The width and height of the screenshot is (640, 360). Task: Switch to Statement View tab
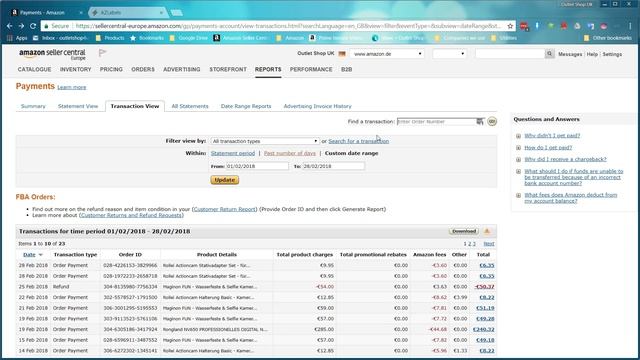78,106
